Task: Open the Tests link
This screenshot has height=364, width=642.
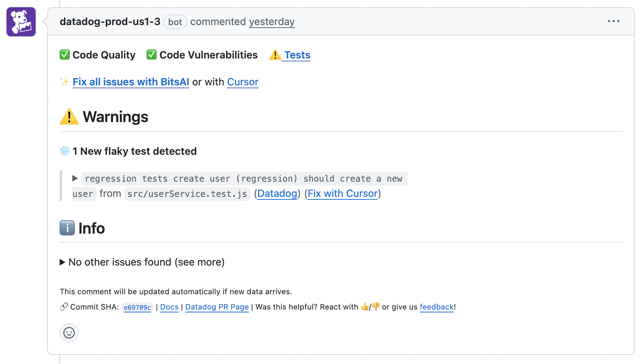Action: (297, 55)
